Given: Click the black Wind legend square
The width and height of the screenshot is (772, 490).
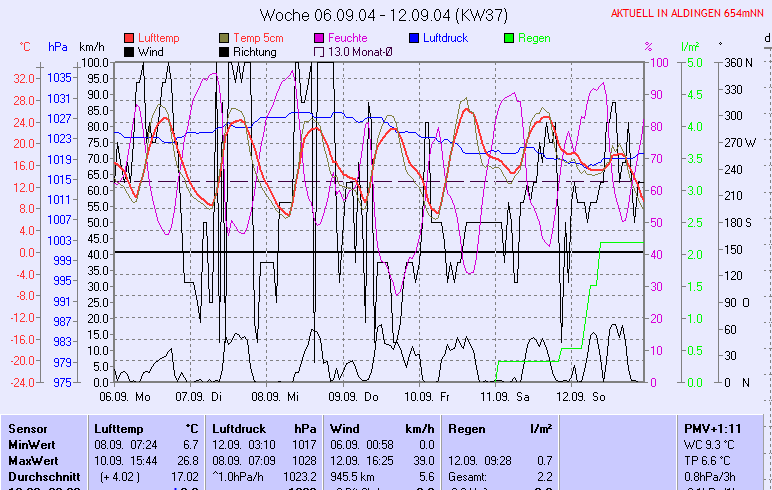Looking at the screenshot, I should tap(129, 51).
